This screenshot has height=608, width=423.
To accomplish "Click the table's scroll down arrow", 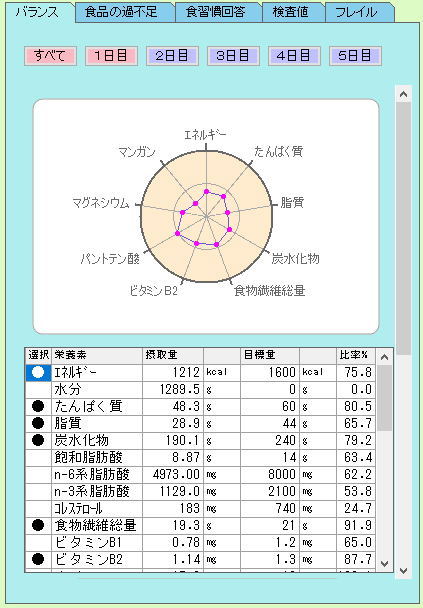I will (384, 563).
